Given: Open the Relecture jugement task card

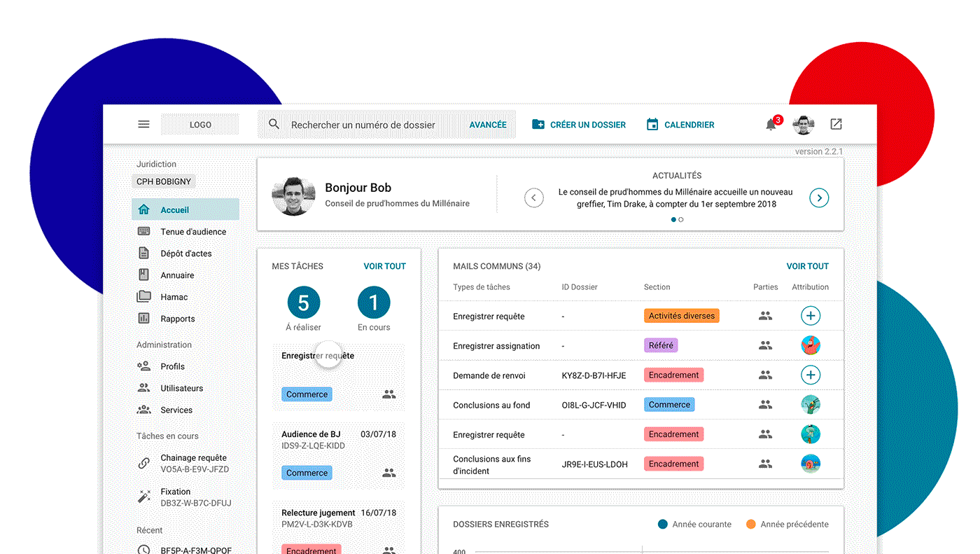Looking at the screenshot, I should pos(338,528).
